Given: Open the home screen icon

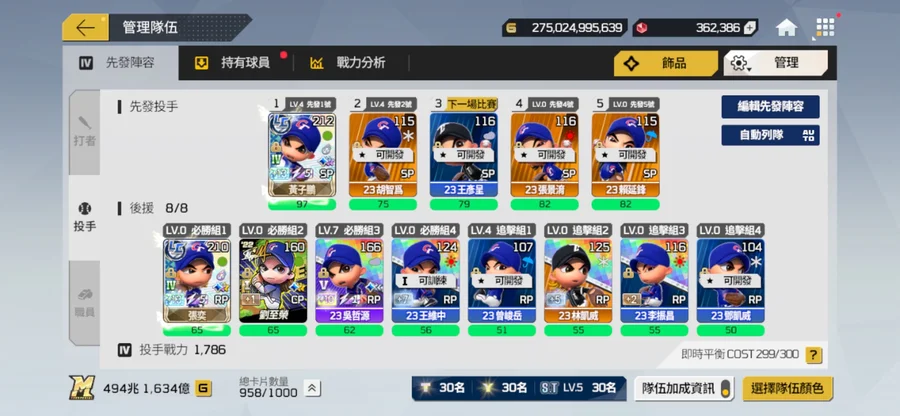Looking at the screenshot, I should point(786,28).
